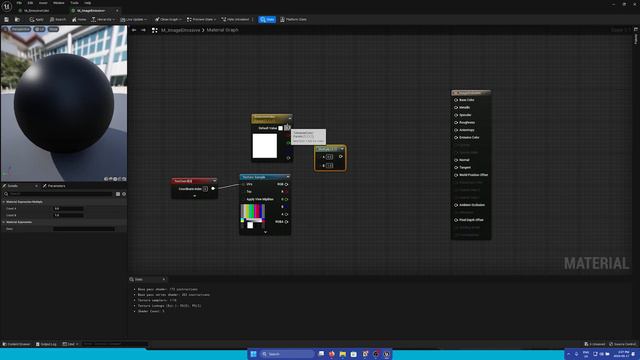Click the Roughness input pin

tap(456, 122)
